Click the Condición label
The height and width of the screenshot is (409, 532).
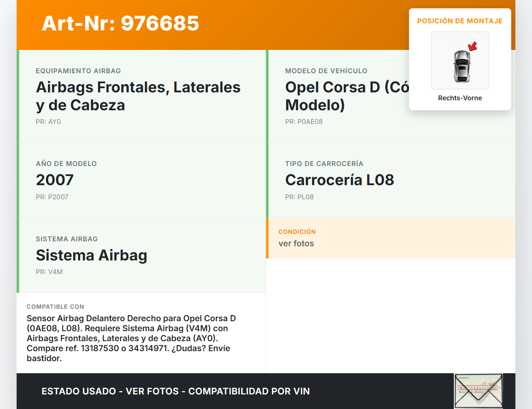pos(297,232)
